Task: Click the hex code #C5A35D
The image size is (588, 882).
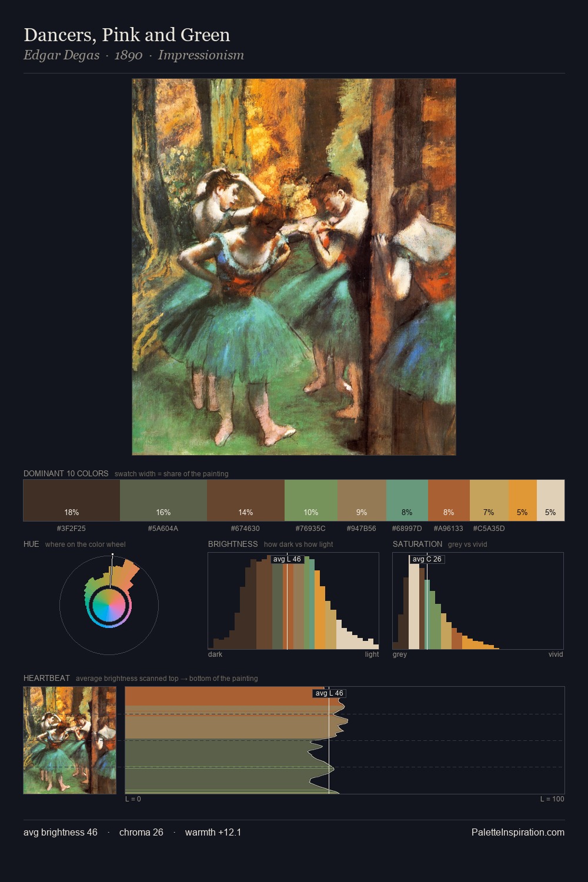Action: pyautogui.click(x=489, y=529)
